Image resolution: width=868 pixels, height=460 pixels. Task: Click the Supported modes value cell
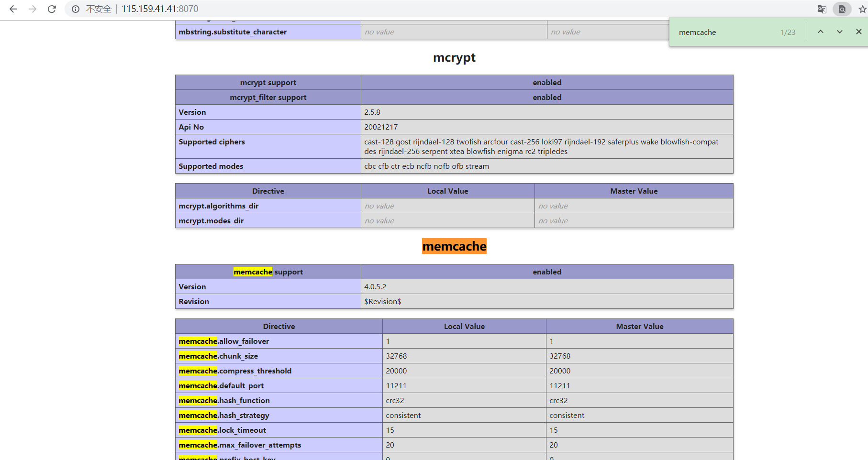547,166
